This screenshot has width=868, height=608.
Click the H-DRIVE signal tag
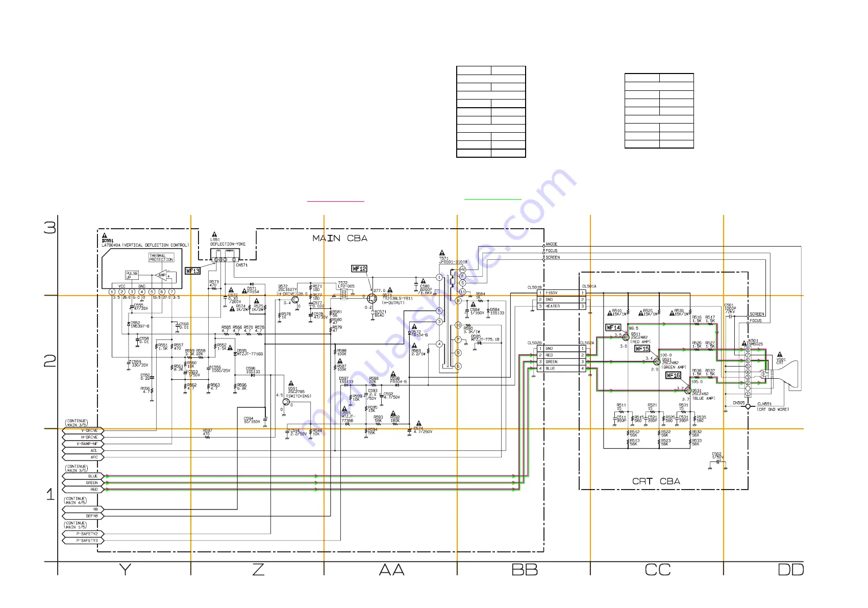click(x=83, y=437)
